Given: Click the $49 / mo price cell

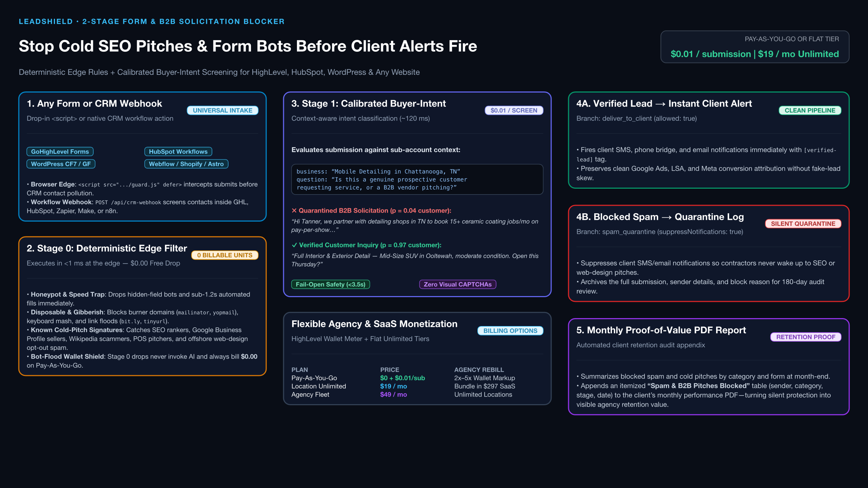Looking at the screenshot, I should pyautogui.click(x=393, y=395).
